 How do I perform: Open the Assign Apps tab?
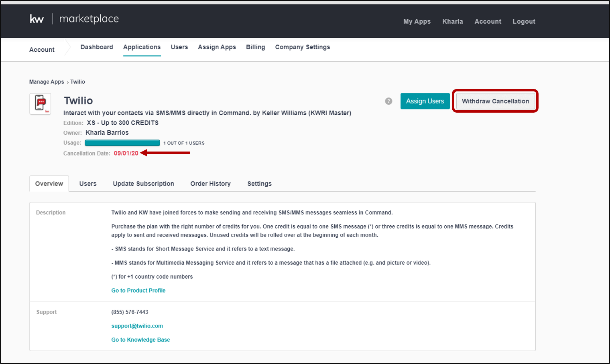pos(217,47)
